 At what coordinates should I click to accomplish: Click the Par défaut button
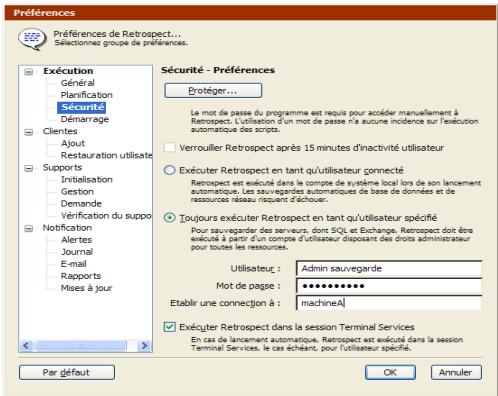click(x=67, y=372)
